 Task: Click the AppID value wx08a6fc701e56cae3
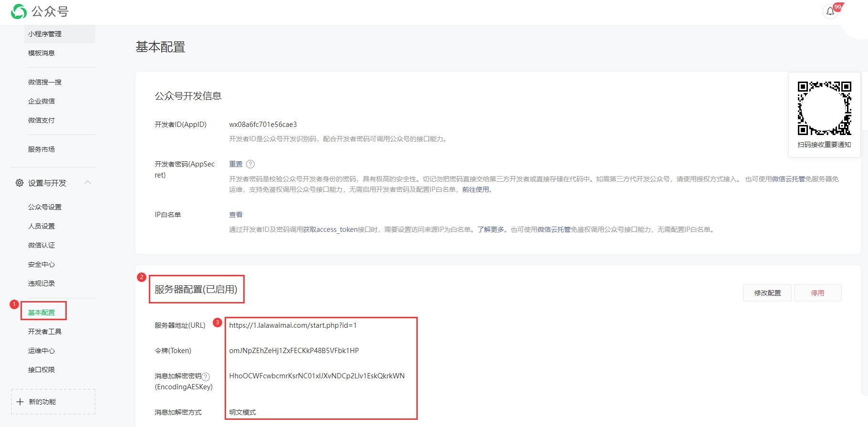pyautogui.click(x=263, y=125)
